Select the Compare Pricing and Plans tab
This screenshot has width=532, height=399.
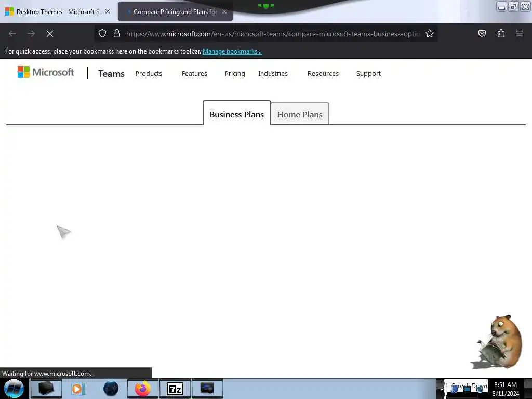coord(175,12)
